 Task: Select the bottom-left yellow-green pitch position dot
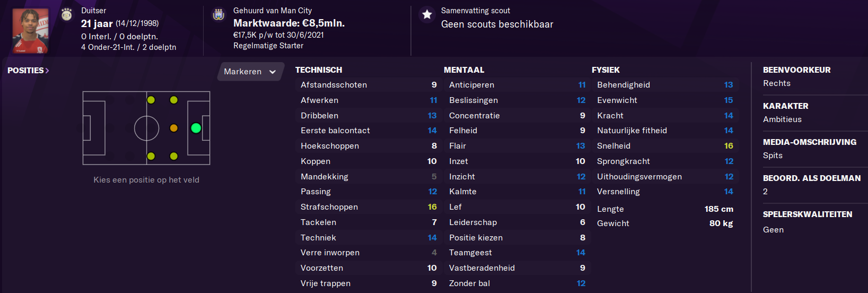[151, 156]
